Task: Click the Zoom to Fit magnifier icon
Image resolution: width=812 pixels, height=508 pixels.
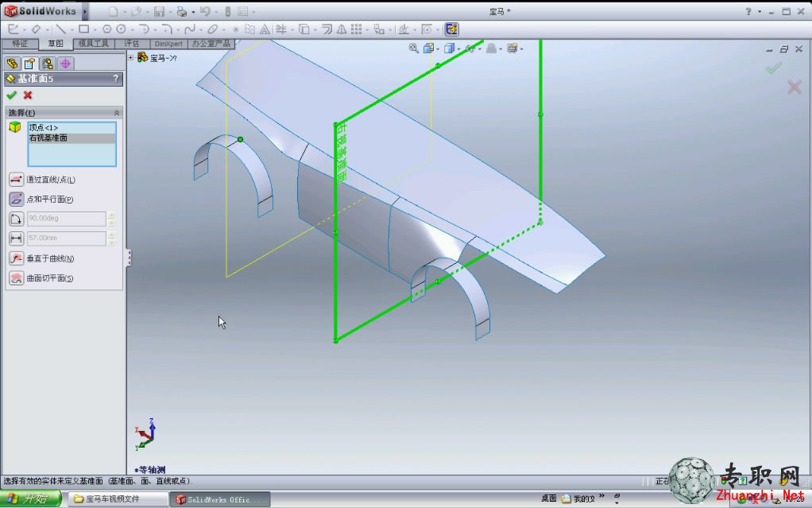Action: point(414,48)
